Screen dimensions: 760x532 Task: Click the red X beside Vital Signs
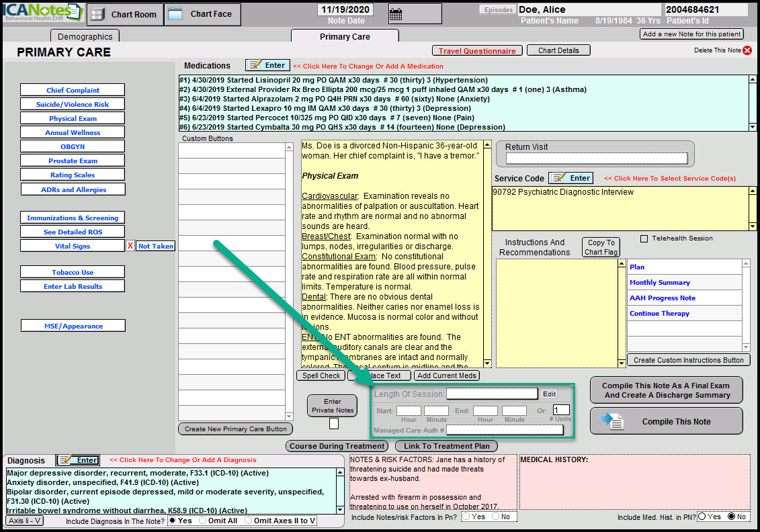(x=130, y=247)
